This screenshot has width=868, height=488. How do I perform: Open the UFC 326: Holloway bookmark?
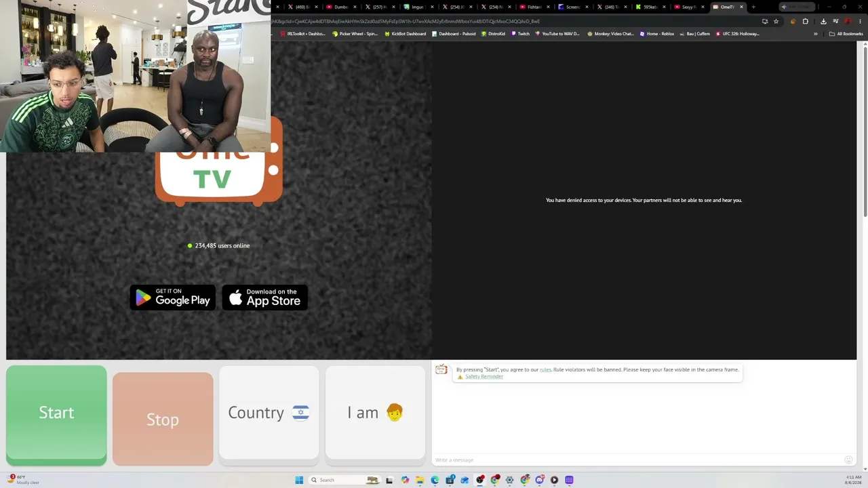738,34
